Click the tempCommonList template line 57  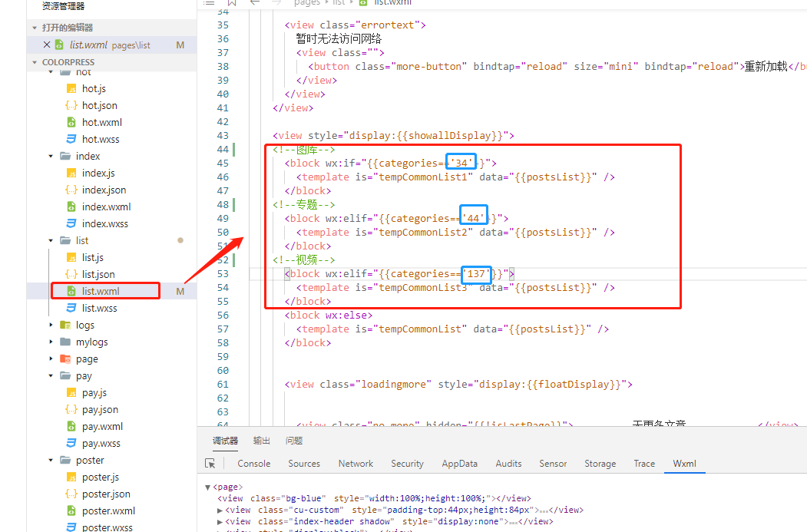(x=452, y=329)
